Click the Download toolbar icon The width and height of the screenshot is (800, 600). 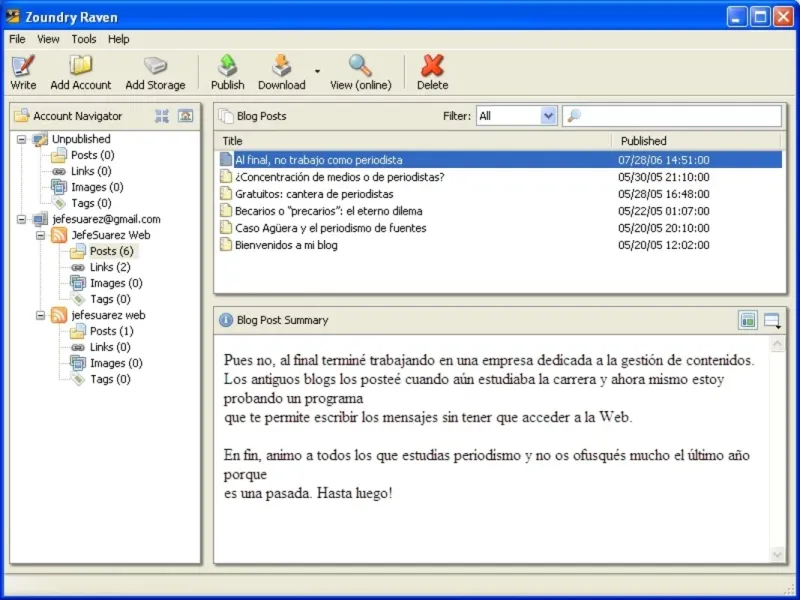pos(281,65)
